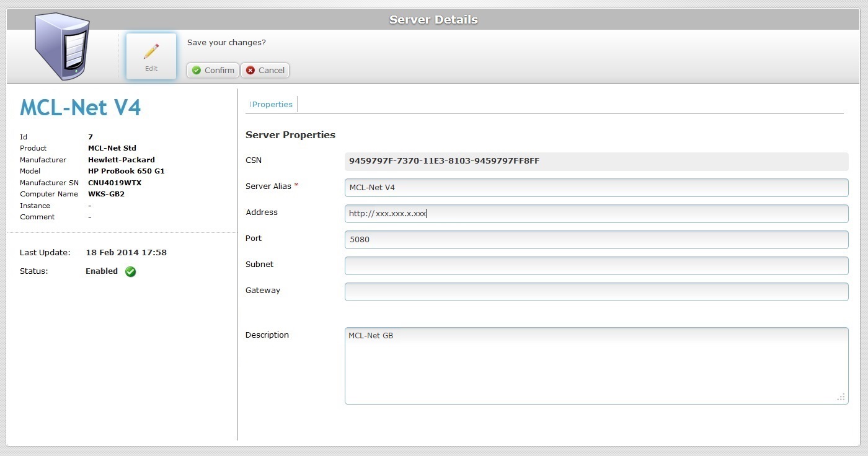Image resolution: width=868 pixels, height=456 pixels.
Task: Click the Instance label
Action: [x=35, y=206]
